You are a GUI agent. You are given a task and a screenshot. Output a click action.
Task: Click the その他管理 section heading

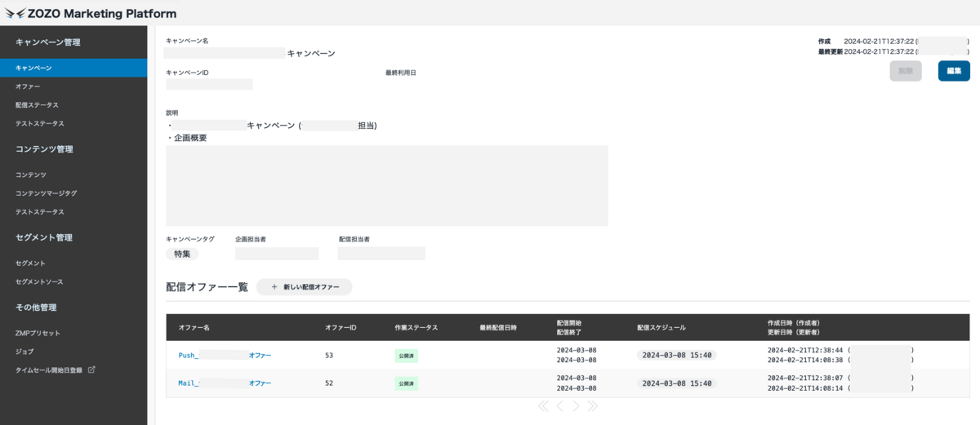(36, 308)
